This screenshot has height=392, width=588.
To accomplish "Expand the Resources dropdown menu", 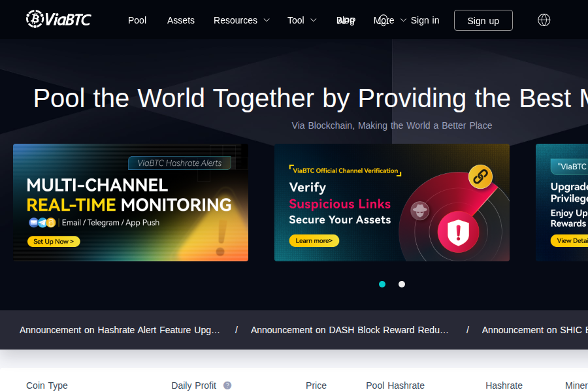I will point(241,20).
